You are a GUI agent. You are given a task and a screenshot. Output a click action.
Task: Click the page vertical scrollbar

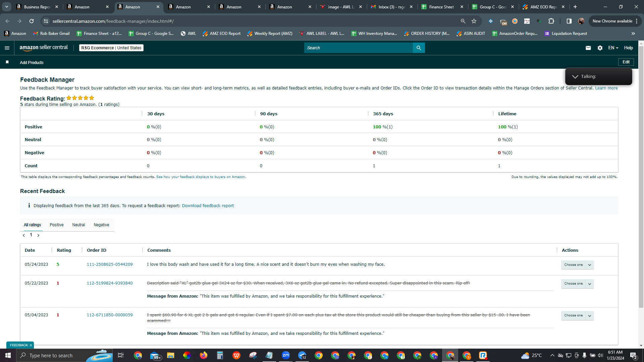[x=641, y=177]
